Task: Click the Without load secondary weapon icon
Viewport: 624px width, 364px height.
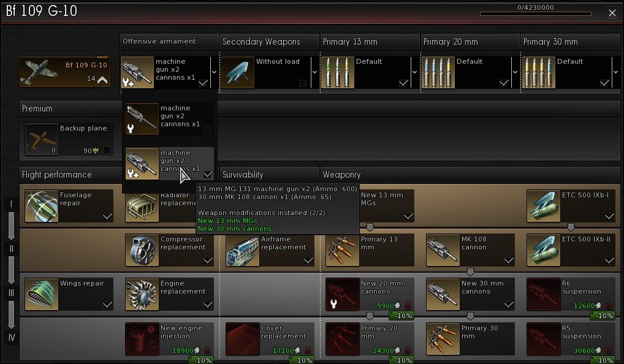Action: point(238,72)
